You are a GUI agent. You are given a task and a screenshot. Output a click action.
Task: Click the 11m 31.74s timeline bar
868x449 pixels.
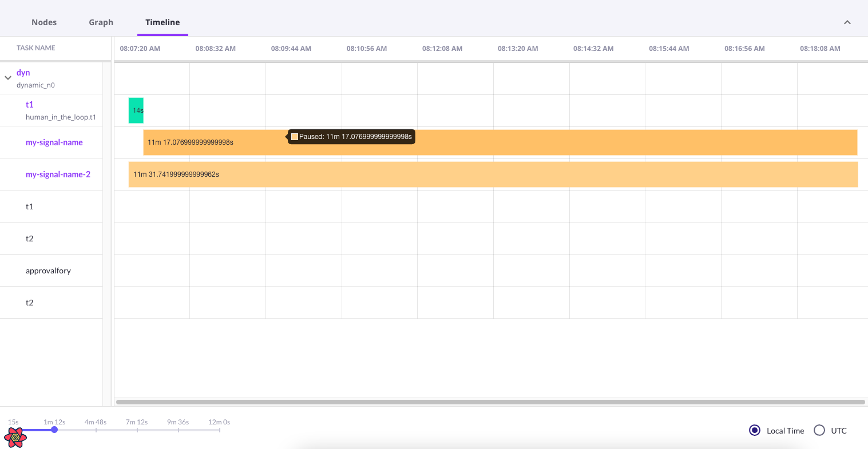coord(493,174)
